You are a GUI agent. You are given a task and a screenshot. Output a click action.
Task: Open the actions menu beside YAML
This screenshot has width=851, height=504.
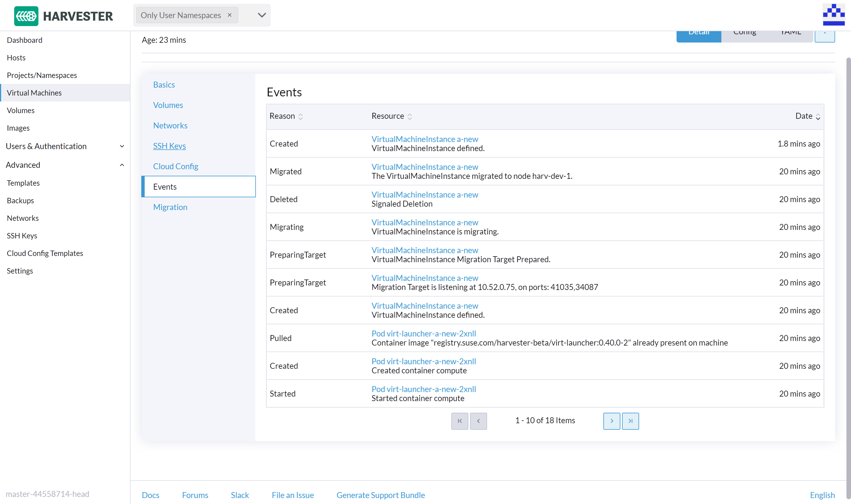(825, 35)
